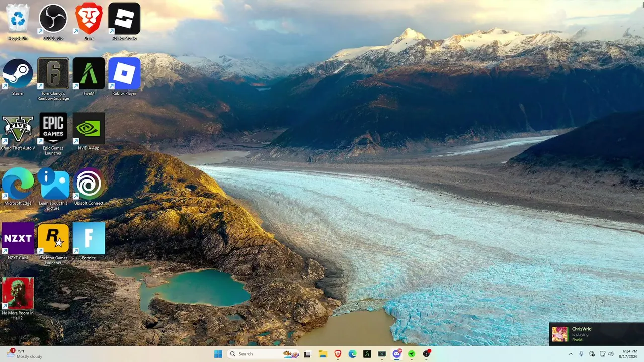This screenshot has width=644, height=362.
Task: Click the ChrisWrld avatar in the notification
Action: [560, 334]
